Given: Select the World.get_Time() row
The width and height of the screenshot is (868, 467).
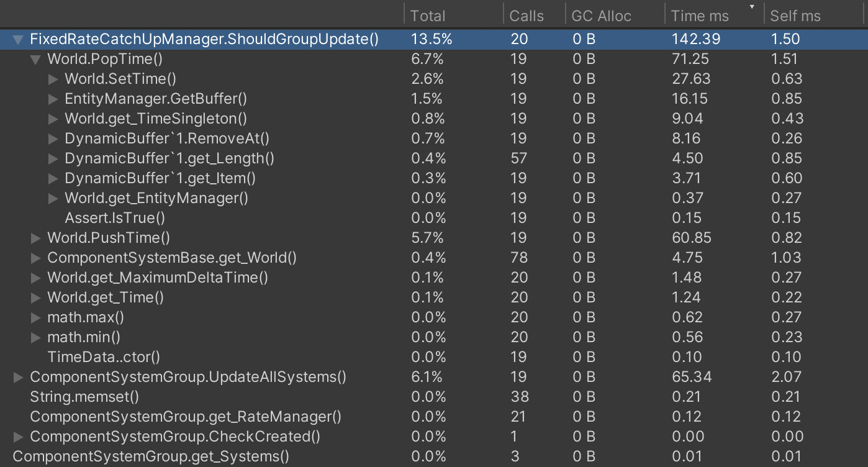Looking at the screenshot, I should coord(434,298).
